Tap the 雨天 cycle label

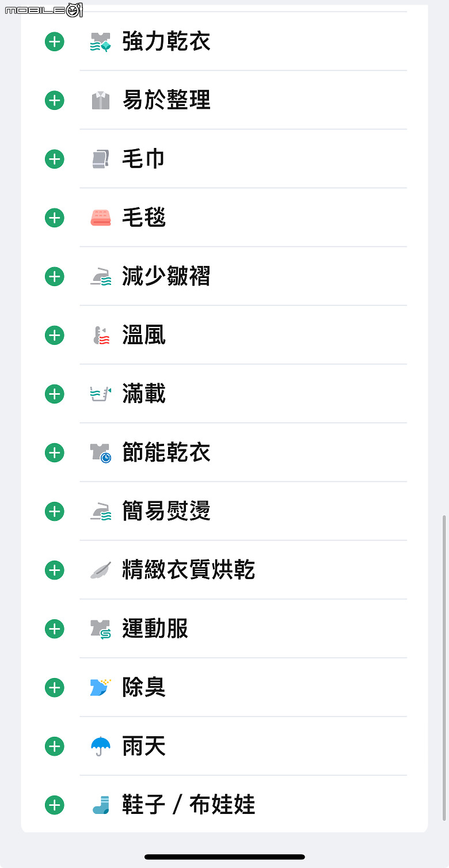tap(144, 747)
